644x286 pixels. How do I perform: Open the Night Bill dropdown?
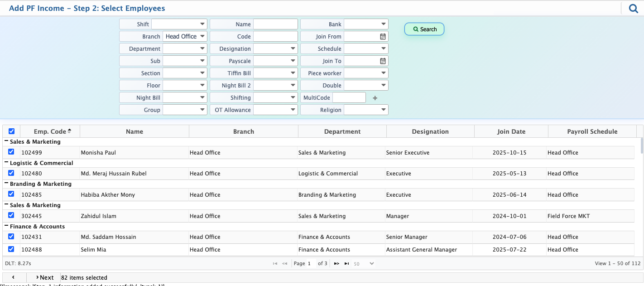coord(185,97)
